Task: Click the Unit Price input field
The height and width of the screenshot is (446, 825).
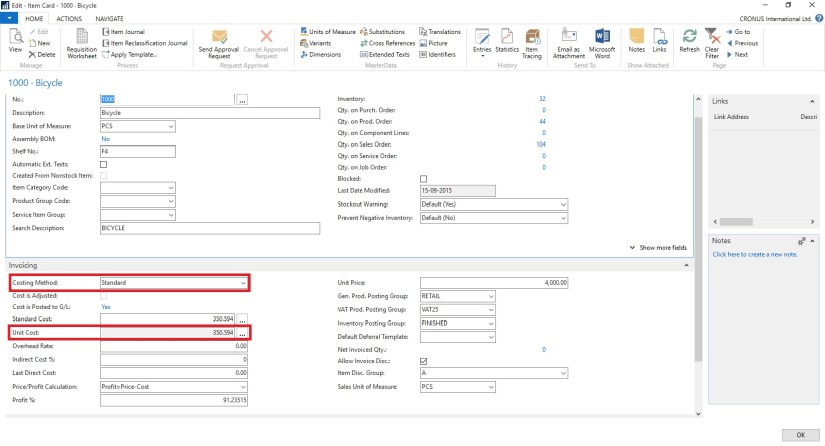Action: [x=494, y=283]
